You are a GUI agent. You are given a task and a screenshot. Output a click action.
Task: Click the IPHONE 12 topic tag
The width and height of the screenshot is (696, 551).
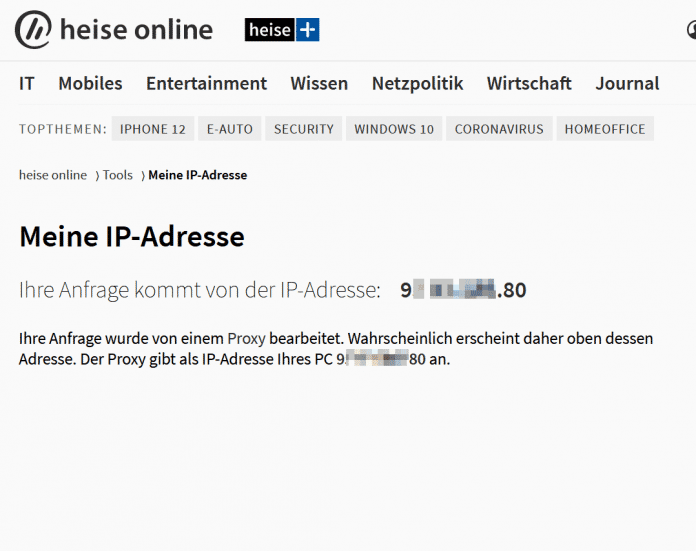coord(153,129)
